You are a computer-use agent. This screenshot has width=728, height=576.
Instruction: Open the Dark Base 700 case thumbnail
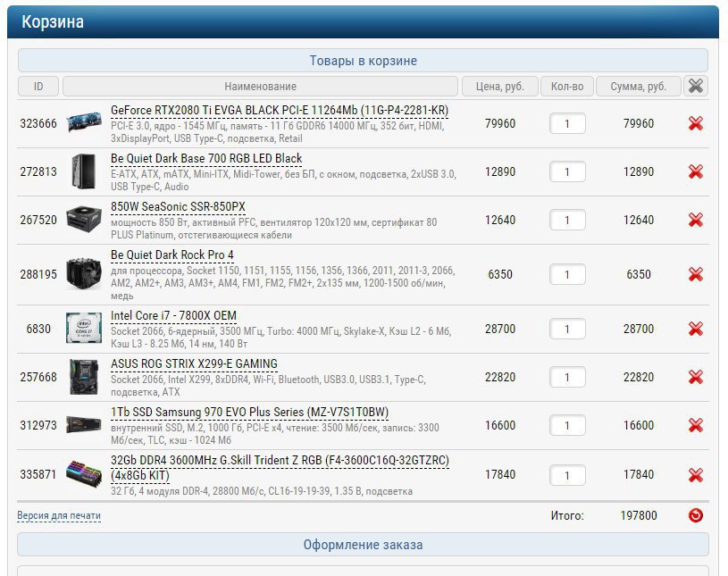pyautogui.click(x=84, y=171)
